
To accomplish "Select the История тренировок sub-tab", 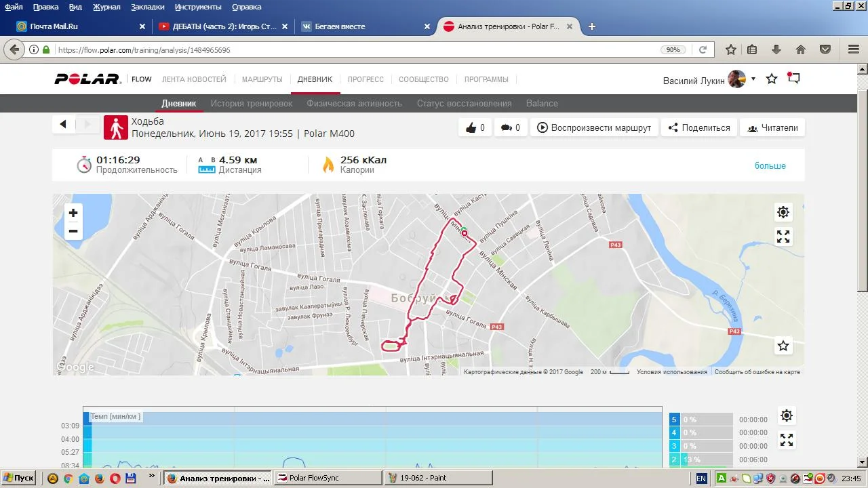I will pos(251,104).
